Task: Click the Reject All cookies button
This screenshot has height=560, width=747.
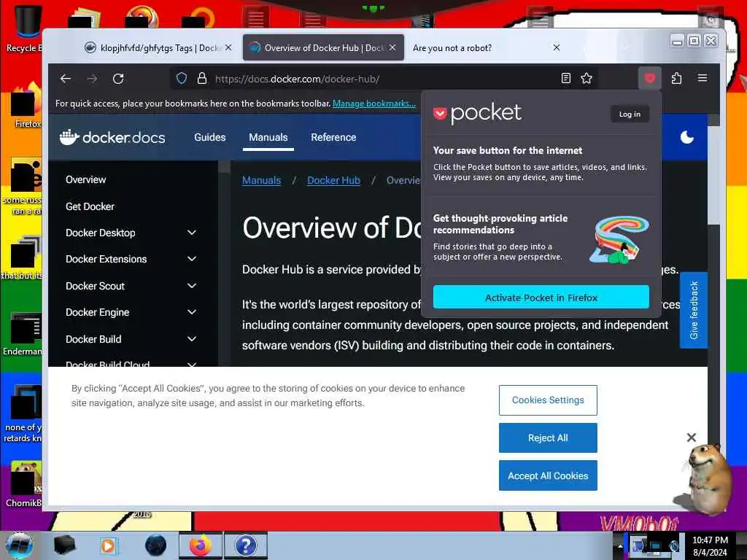Action: tap(548, 437)
